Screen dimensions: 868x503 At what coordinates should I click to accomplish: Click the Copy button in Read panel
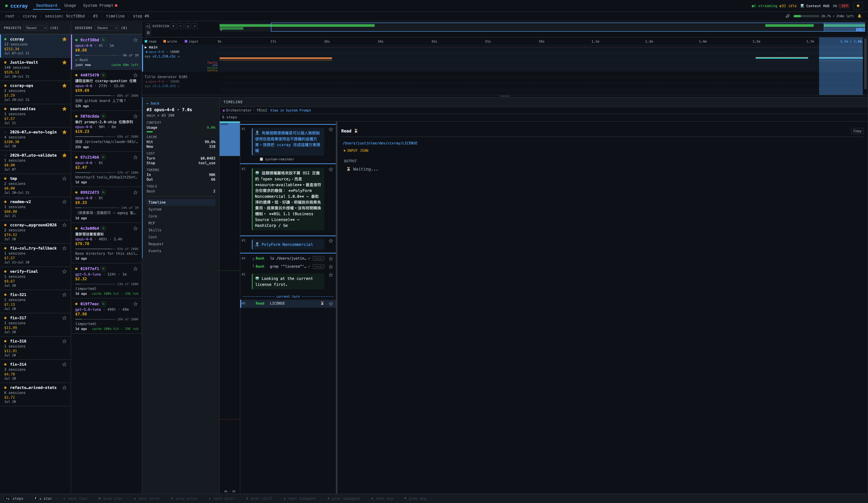(x=857, y=131)
